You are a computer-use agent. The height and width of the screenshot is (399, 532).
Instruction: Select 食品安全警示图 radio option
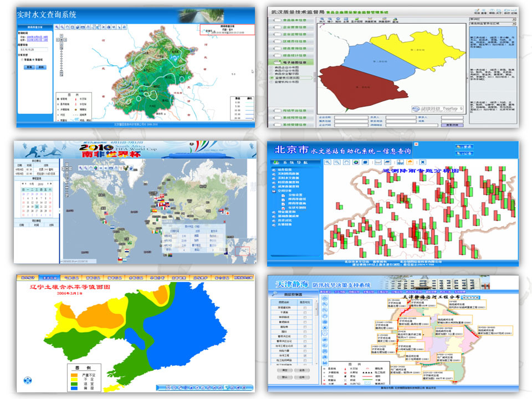pos(271,74)
